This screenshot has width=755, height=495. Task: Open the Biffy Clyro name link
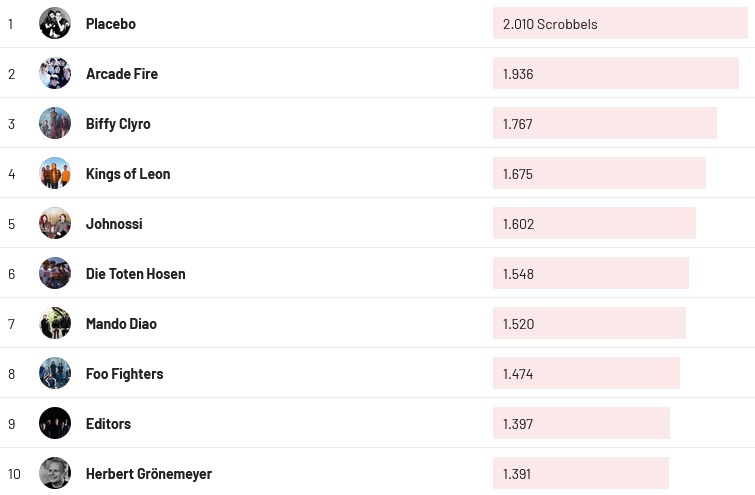tap(118, 123)
